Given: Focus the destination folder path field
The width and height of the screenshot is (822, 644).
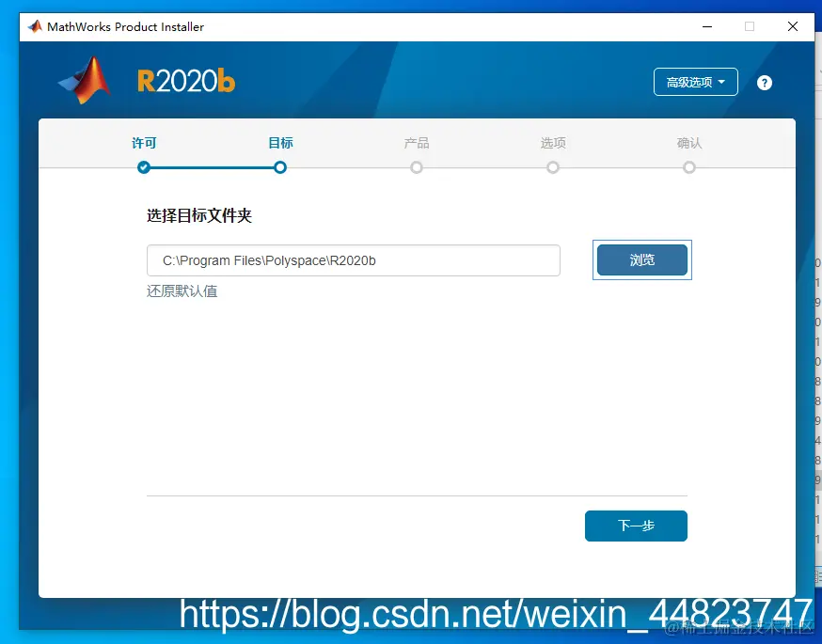Looking at the screenshot, I should coord(354,260).
